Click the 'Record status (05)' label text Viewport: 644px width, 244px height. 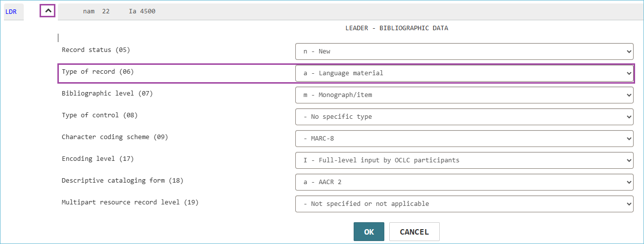(96, 50)
